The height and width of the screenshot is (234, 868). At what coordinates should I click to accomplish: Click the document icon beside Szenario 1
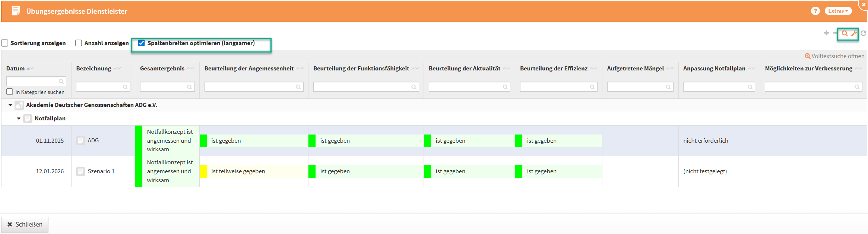click(x=80, y=171)
